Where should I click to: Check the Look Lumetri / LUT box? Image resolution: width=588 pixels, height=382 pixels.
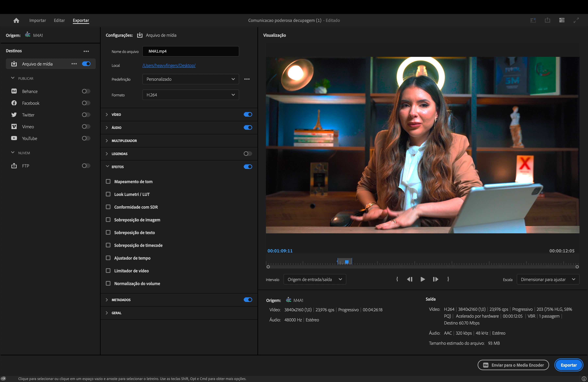pos(108,194)
